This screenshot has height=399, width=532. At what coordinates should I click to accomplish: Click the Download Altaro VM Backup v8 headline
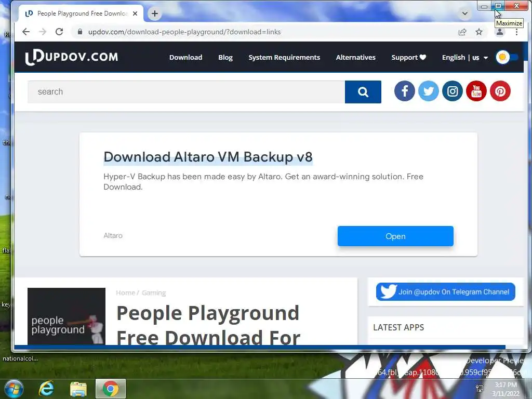coord(208,157)
